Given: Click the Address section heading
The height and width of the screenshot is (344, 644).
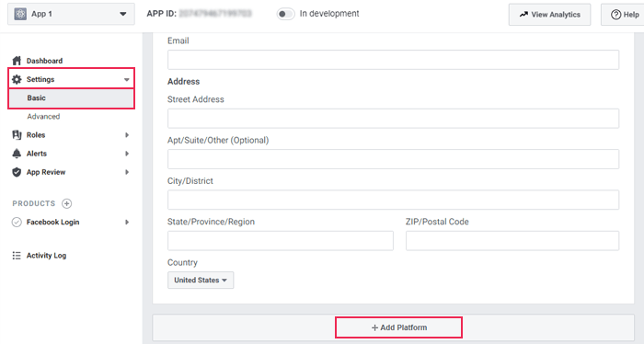Looking at the screenshot, I should [184, 81].
